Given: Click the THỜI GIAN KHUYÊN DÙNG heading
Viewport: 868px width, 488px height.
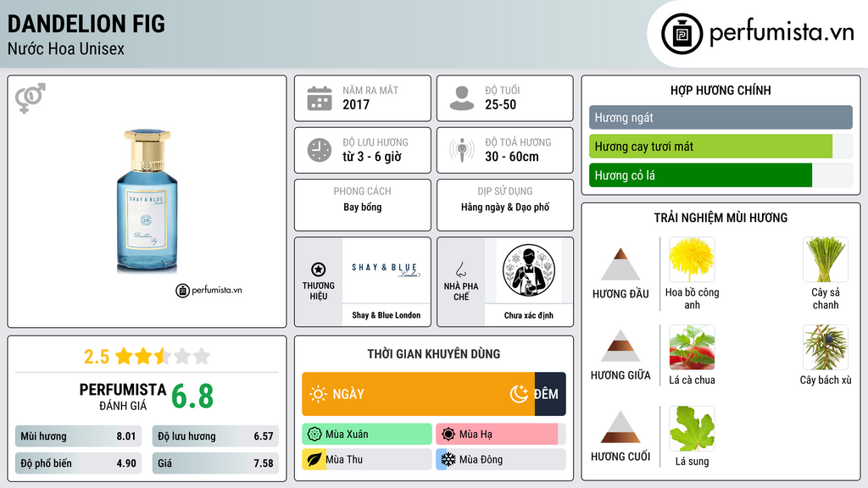Looking at the screenshot, I should coord(433,353).
